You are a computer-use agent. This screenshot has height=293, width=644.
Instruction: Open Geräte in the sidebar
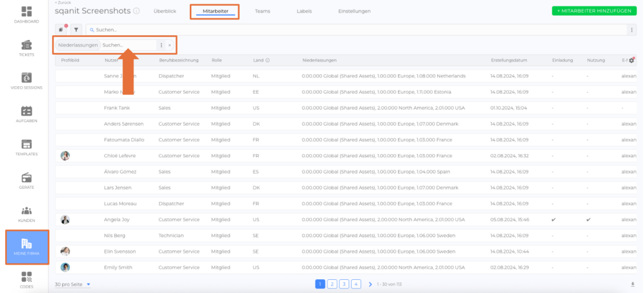26,180
